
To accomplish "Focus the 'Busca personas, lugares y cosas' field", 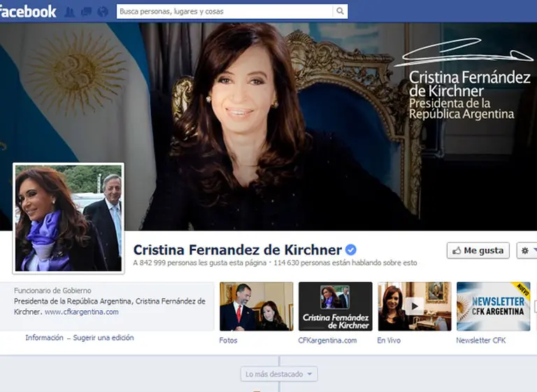I will click(224, 11).
